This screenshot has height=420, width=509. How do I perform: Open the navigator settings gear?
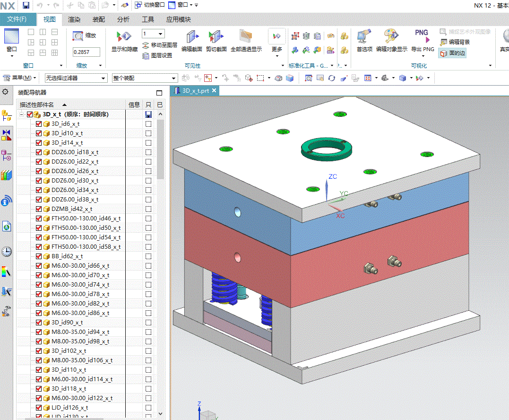tap(5, 92)
